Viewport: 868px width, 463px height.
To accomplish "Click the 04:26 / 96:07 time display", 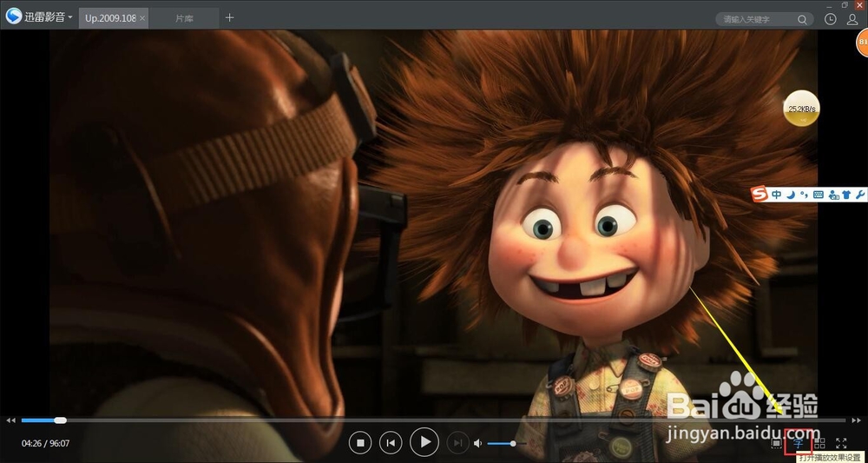I will pyautogui.click(x=46, y=444).
